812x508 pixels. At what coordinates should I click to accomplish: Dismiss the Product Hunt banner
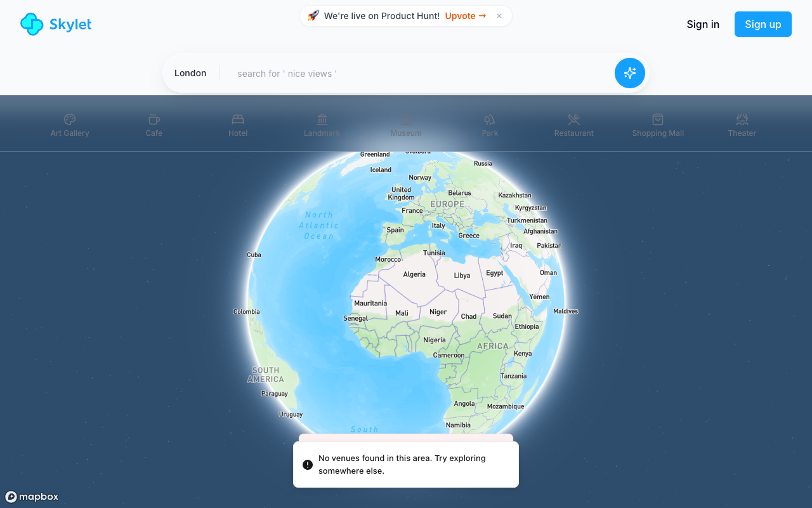(499, 16)
